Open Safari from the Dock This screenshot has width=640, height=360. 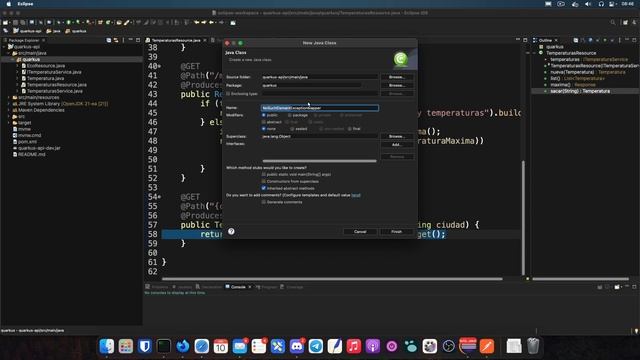(202, 346)
